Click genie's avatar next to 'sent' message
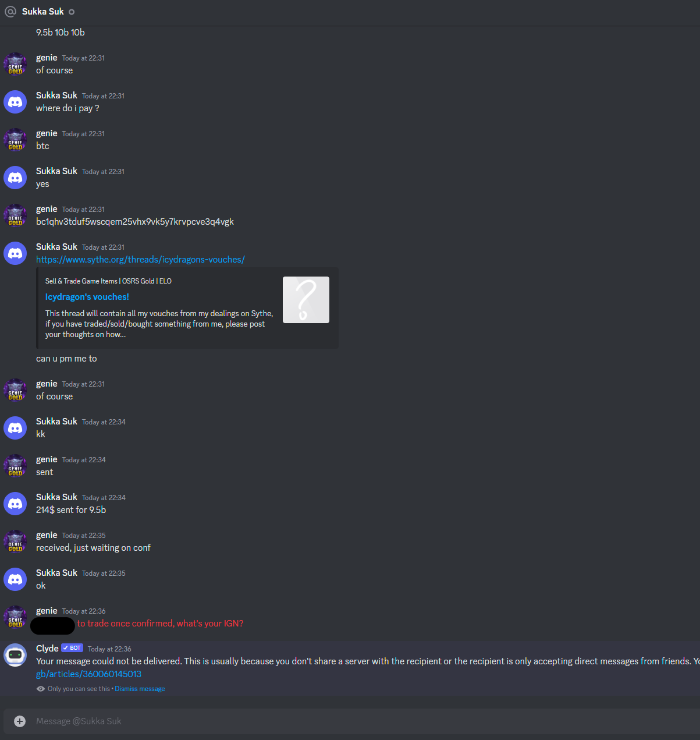Image resolution: width=700 pixels, height=740 pixels. (15, 466)
